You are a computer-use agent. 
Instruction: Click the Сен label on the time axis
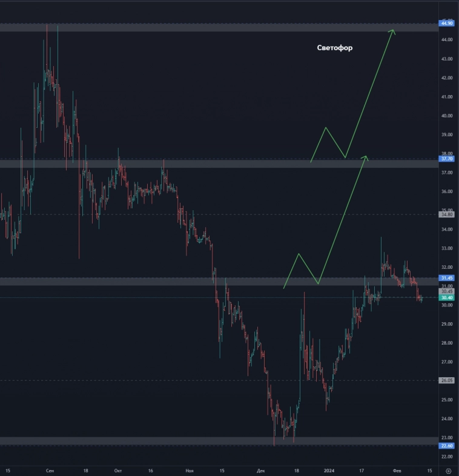[50, 470]
